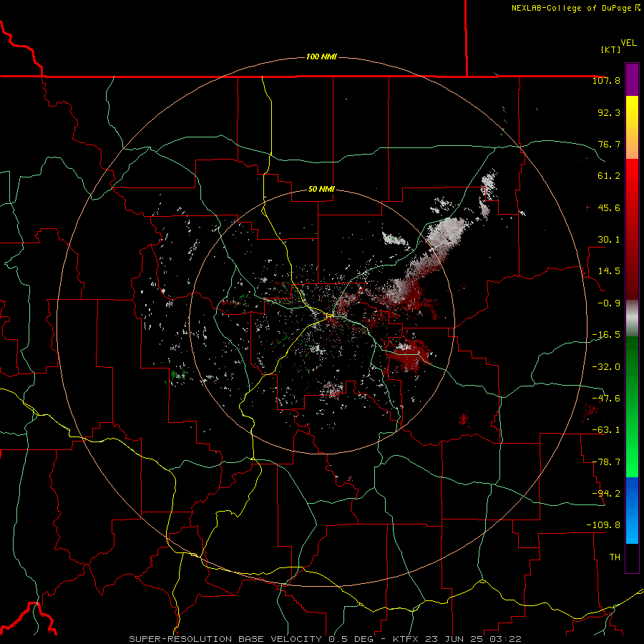The width and height of the screenshot is (644, 644).
Task: Click the [KT] units label
Action: point(610,49)
